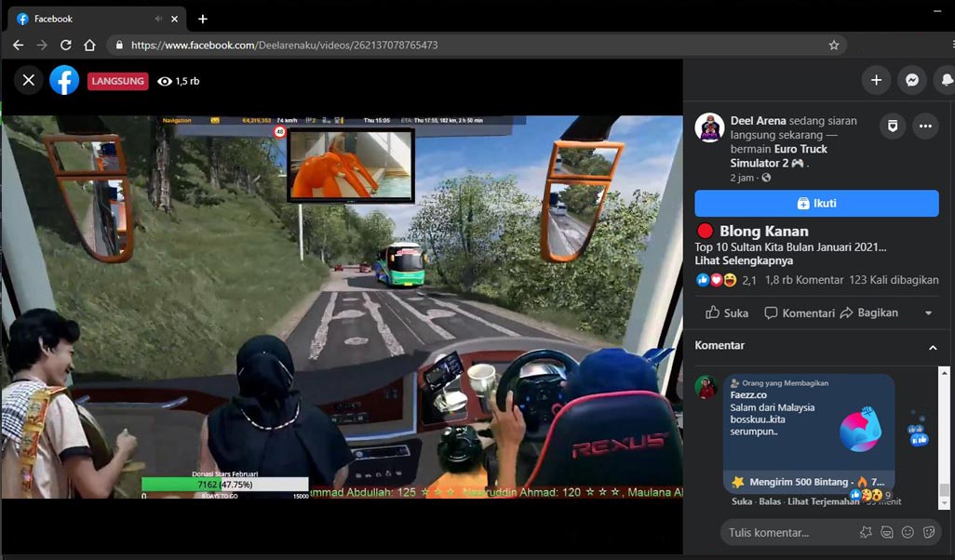
Task: Open GIF/attachment icon in comment box
Action: click(x=887, y=533)
